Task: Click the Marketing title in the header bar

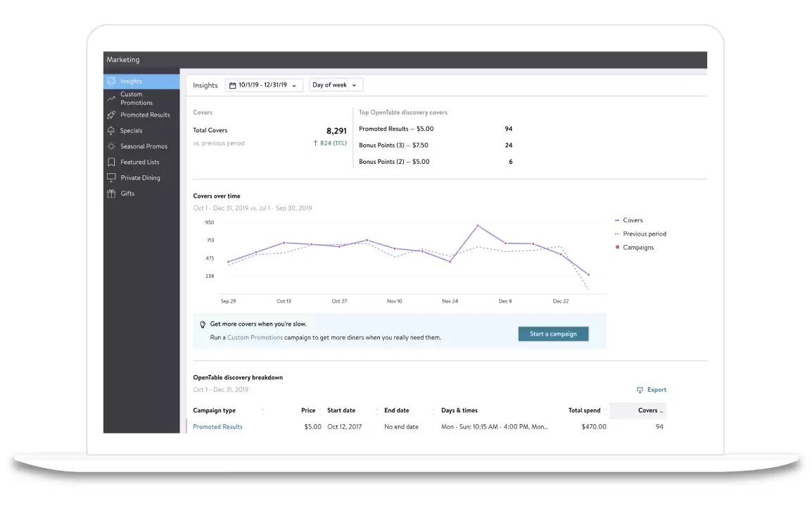Action: [x=122, y=60]
